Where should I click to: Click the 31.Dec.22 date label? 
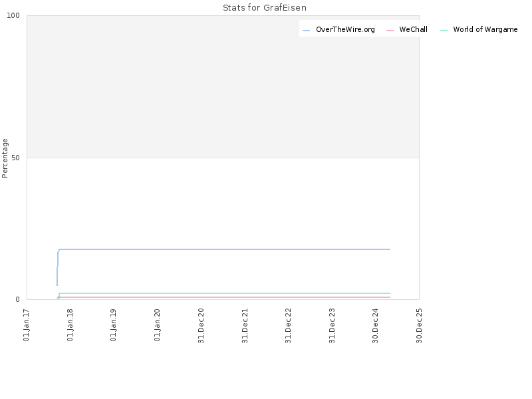[x=288, y=326]
